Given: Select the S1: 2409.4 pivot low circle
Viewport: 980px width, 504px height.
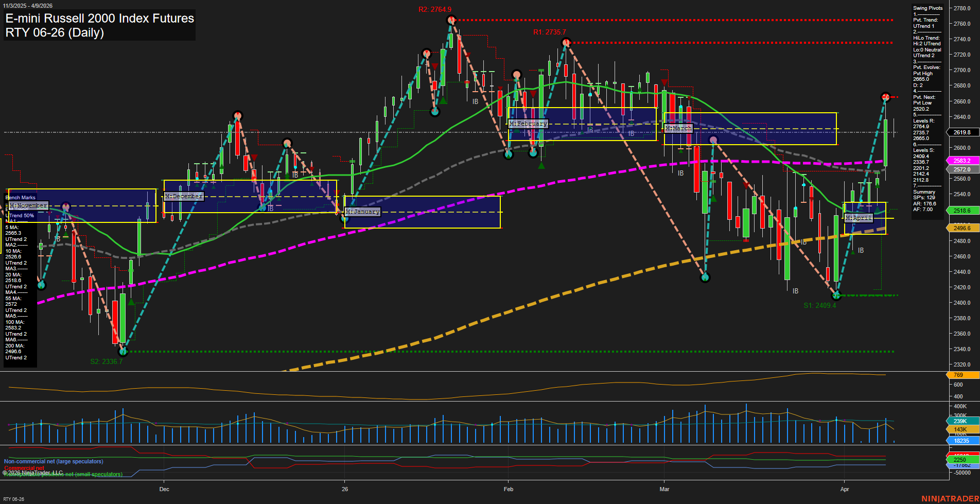Looking at the screenshot, I should pos(836,296).
